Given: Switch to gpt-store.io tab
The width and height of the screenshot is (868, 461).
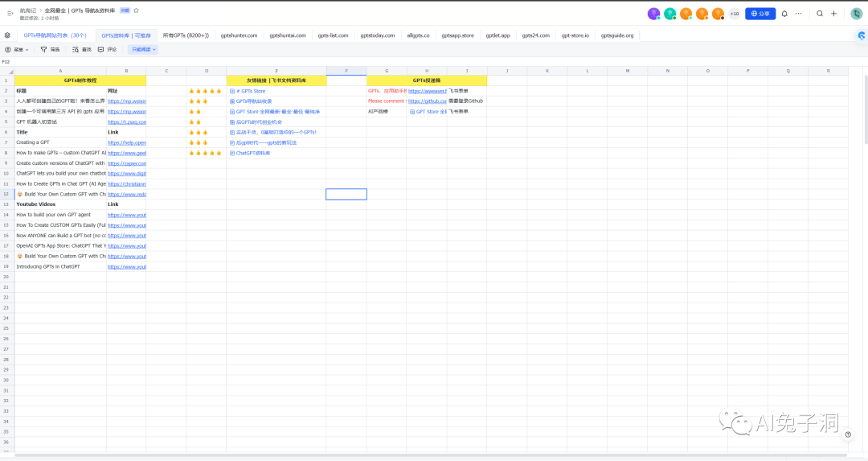Looking at the screenshot, I should tap(575, 35).
